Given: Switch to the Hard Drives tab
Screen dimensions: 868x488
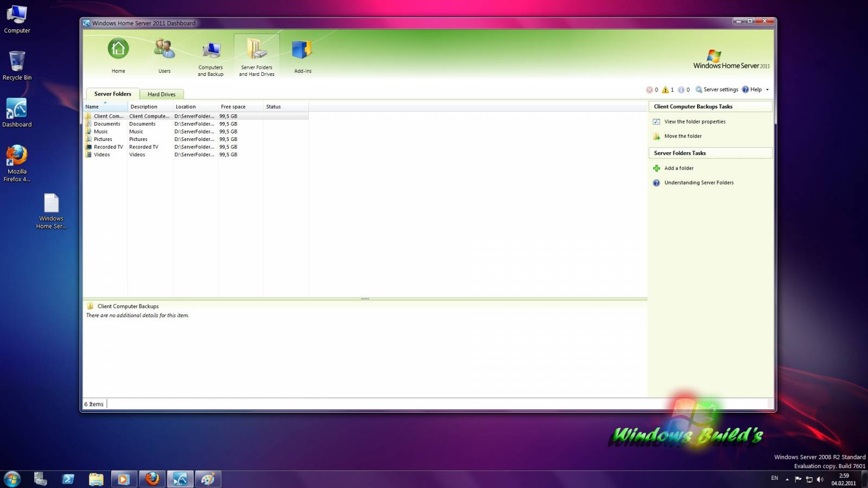Looking at the screenshot, I should (162, 94).
